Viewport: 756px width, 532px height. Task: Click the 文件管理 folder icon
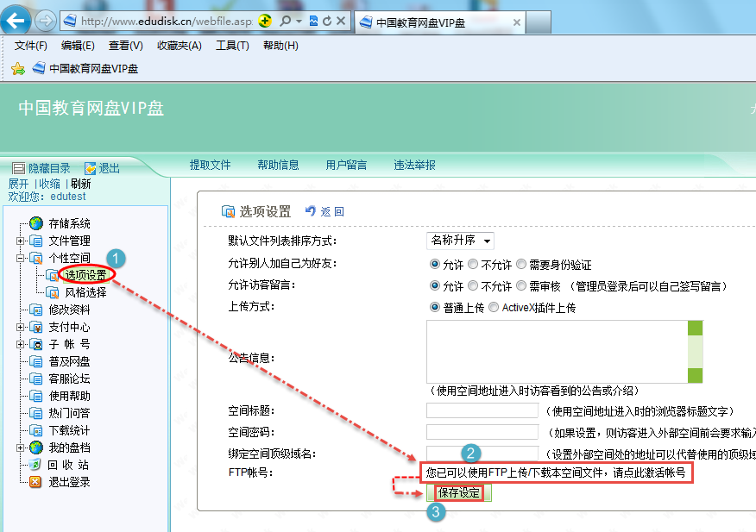pyautogui.click(x=36, y=241)
